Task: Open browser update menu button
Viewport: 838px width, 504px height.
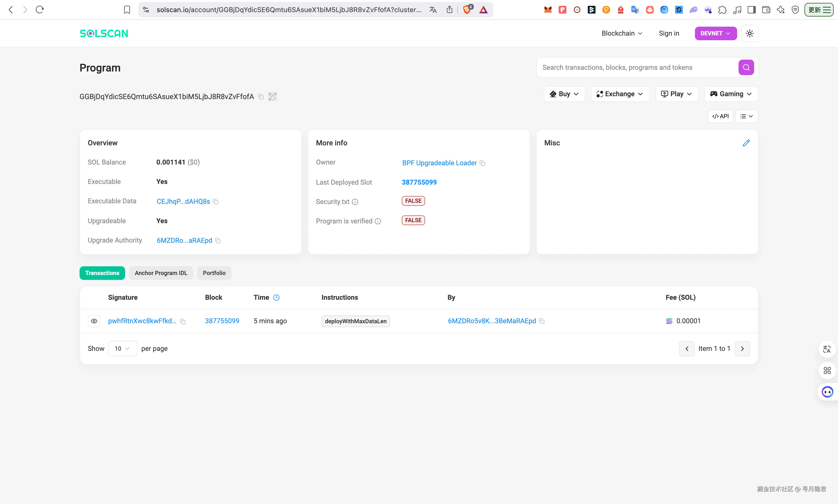Action: pyautogui.click(x=819, y=10)
